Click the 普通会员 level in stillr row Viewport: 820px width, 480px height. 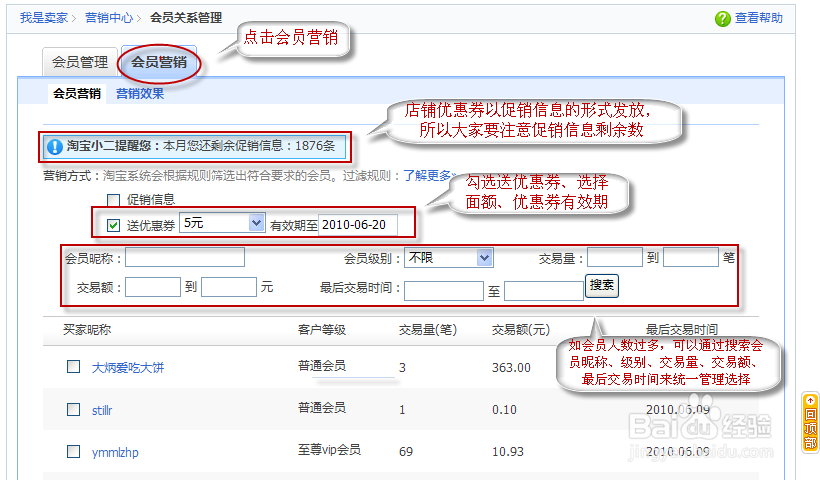click(322, 408)
